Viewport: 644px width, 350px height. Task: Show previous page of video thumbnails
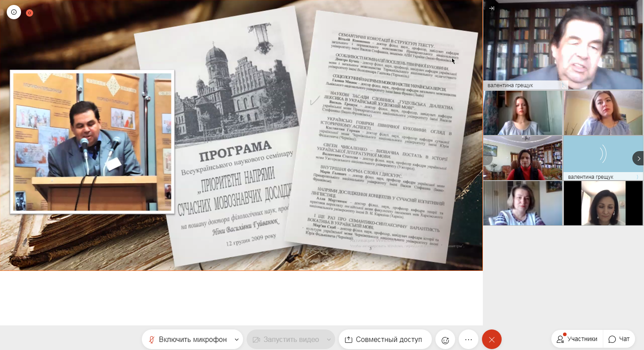[488, 158]
